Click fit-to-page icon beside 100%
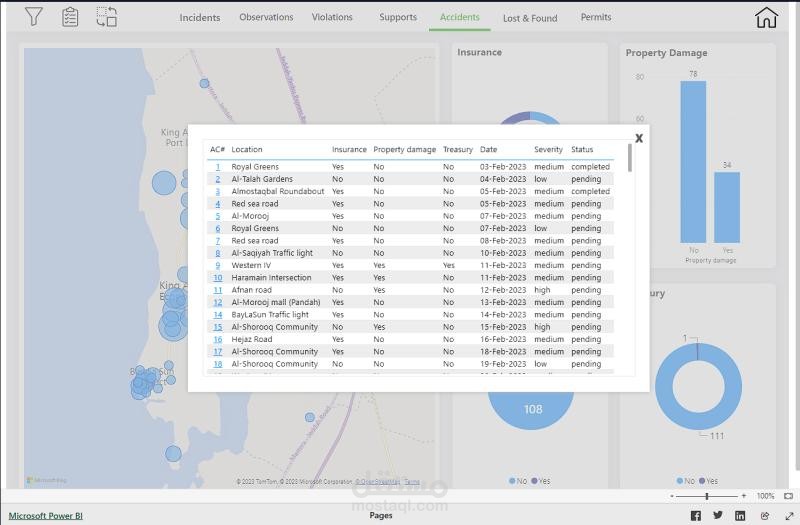This screenshot has height=525, width=800. [788, 496]
